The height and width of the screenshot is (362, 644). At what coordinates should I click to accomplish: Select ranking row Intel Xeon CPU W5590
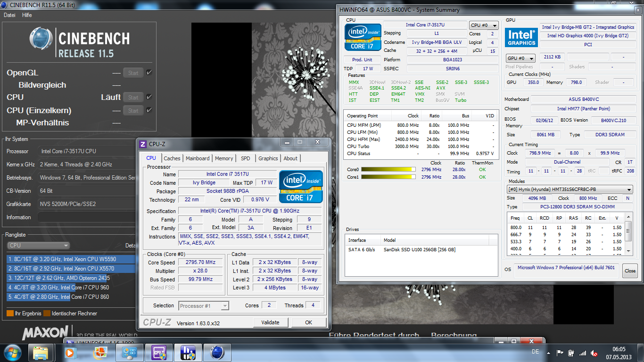point(72,259)
